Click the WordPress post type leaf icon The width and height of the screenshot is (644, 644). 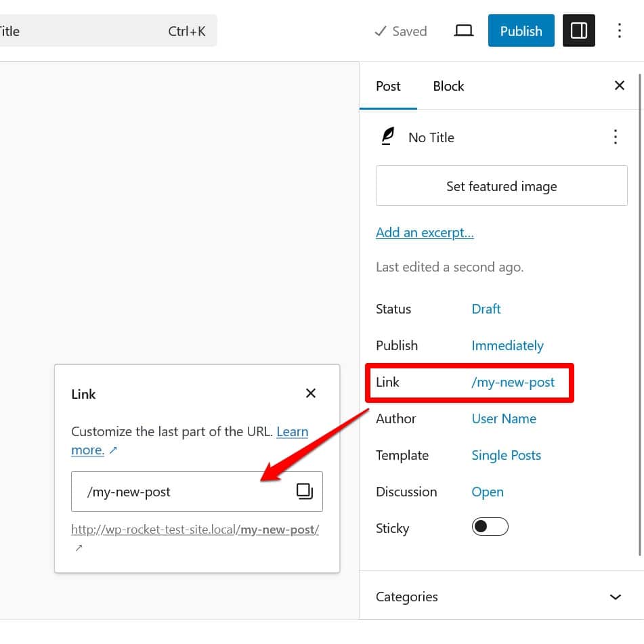[x=387, y=136]
